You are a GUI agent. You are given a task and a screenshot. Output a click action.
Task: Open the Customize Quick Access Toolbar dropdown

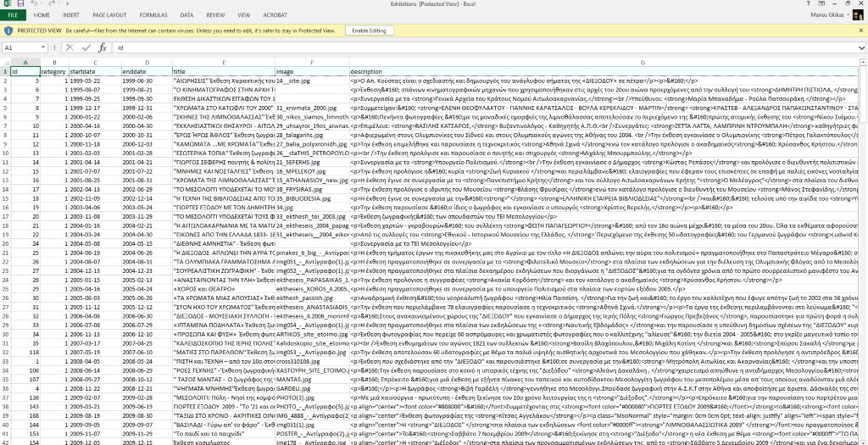click(x=64, y=4)
